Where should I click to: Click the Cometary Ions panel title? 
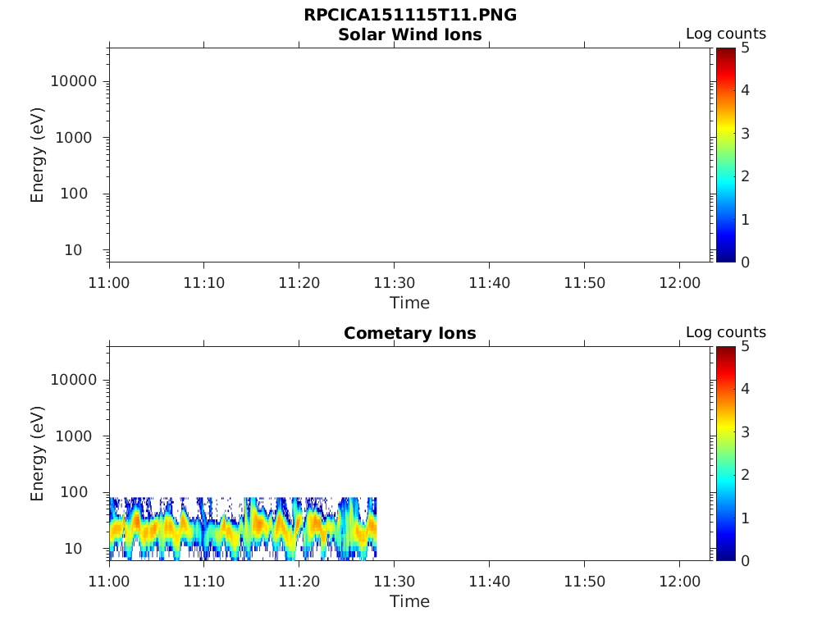410,333
